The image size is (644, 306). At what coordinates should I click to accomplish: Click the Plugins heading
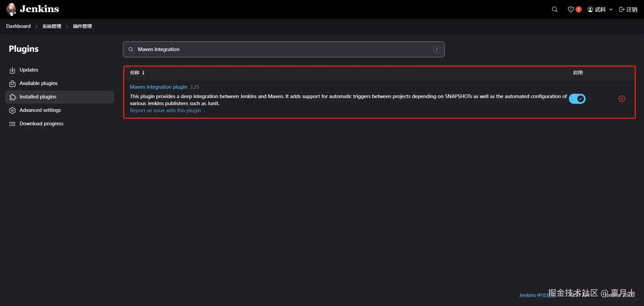click(x=24, y=49)
